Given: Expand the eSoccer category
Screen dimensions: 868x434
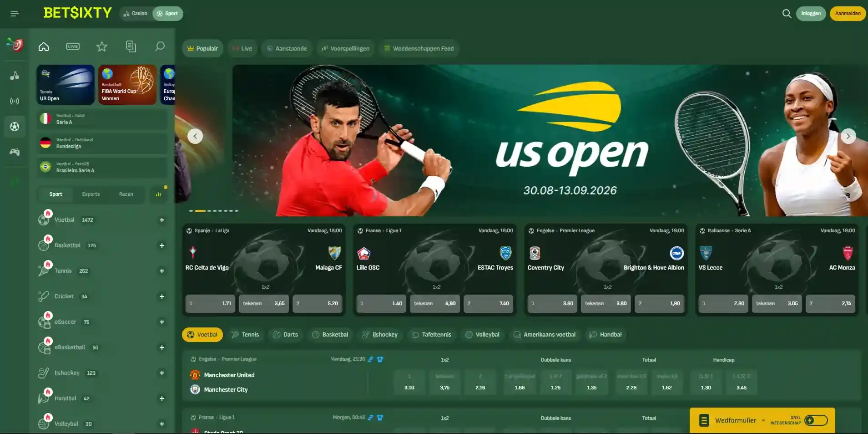Looking at the screenshot, I should (x=161, y=322).
